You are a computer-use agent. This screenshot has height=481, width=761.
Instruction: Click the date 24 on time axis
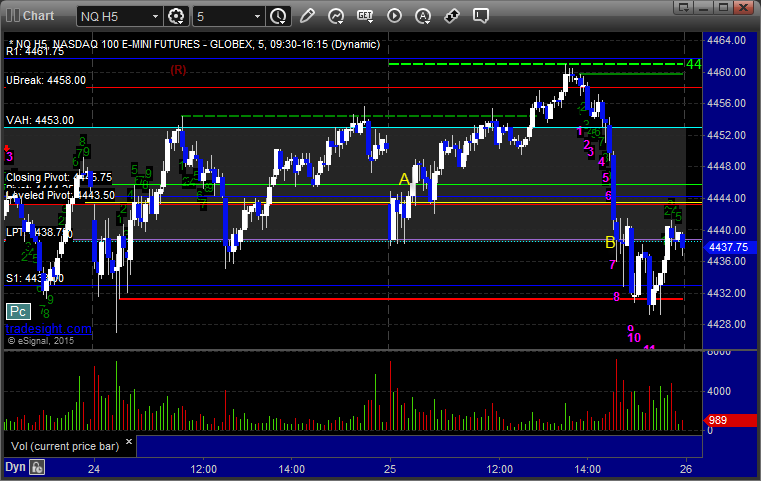94,469
